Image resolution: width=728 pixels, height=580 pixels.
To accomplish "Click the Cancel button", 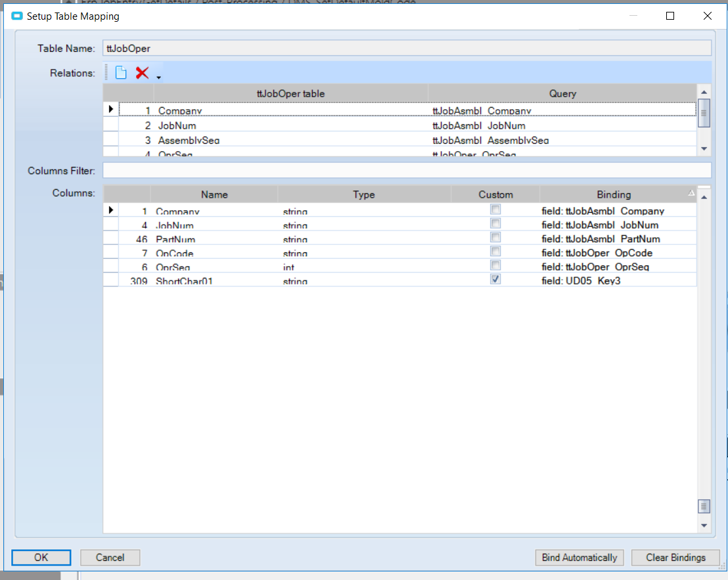I will (110, 557).
